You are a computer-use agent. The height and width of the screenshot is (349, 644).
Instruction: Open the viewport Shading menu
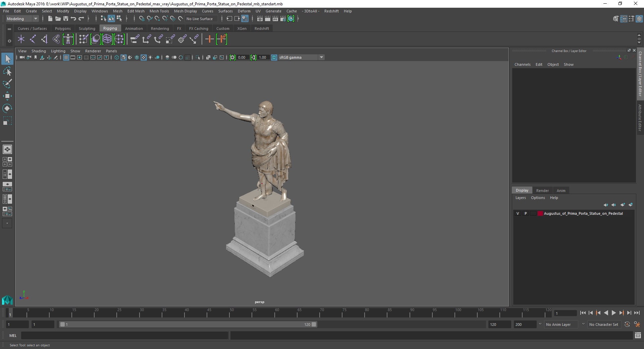pyautogui.click(x=39, y=51)
